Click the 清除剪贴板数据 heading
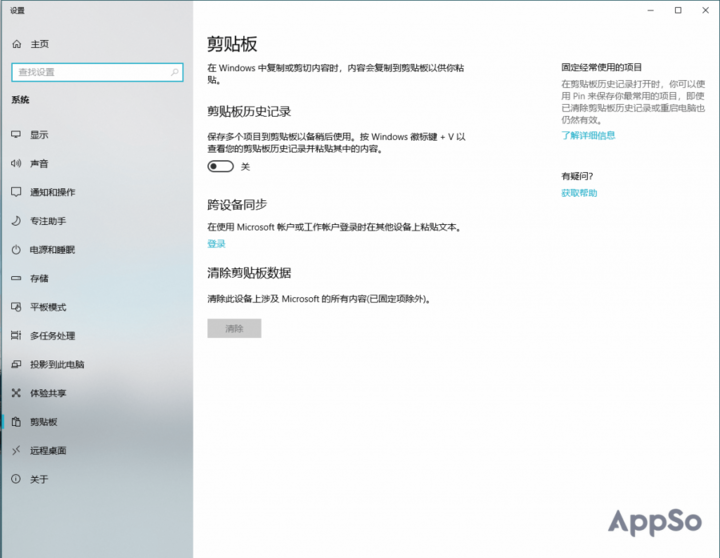This screenshot has height=558, width=720. (249, 273)
